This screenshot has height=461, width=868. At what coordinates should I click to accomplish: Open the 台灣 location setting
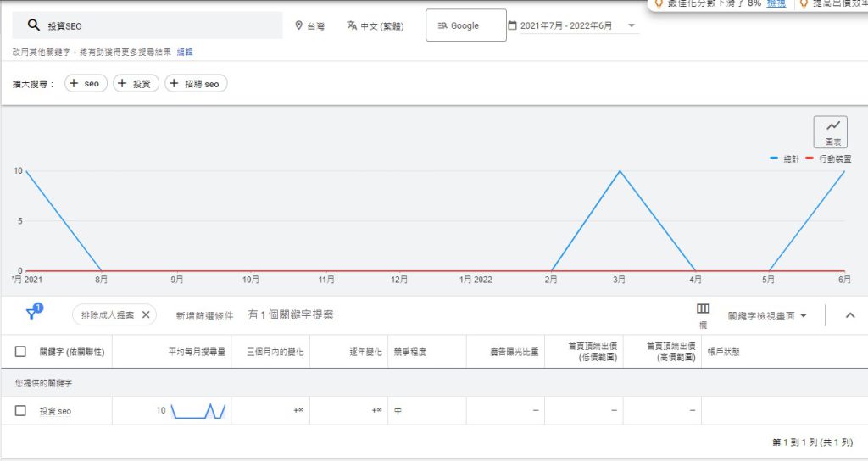point(310,25)
